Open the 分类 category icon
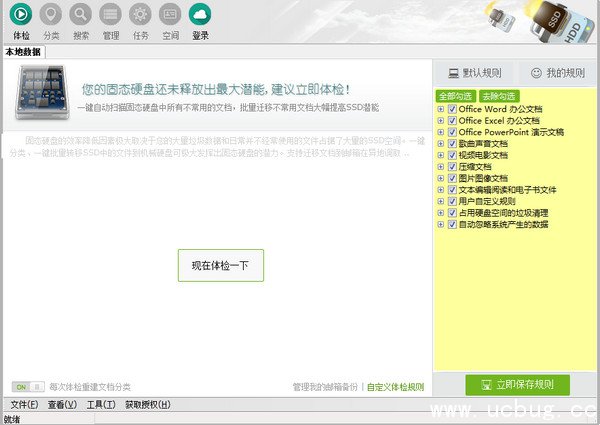This screenshot has height=425, width=600. (51, 16)
